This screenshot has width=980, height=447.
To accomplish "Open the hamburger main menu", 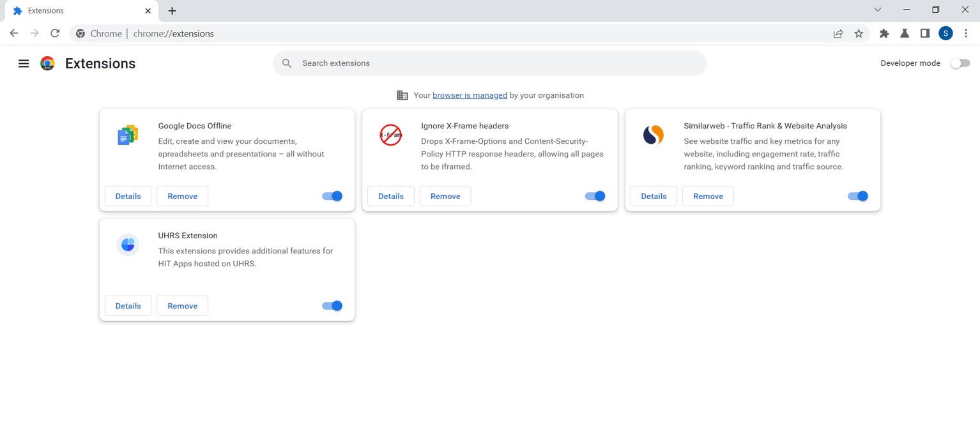I will point(24,63).
